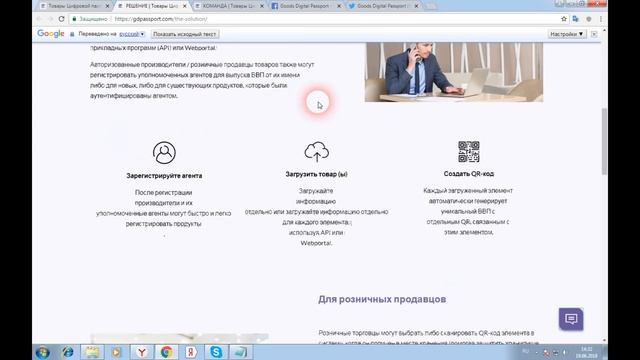Click the cloud upload icon

point(316,151)
